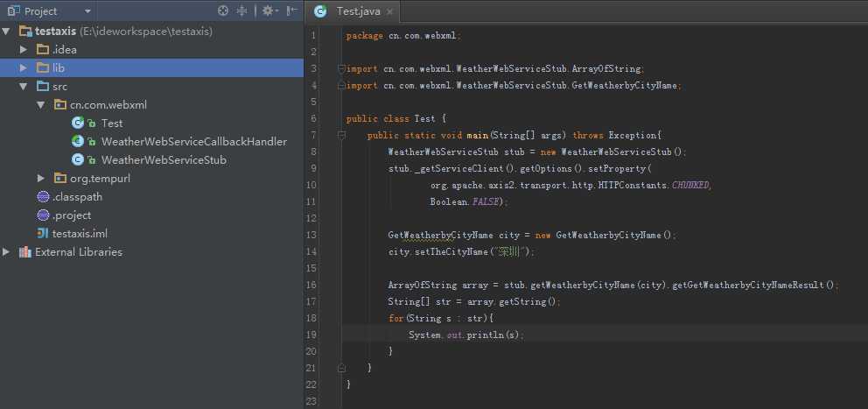868x409 pixels.
Task: Click the testaxis.iml file icon
Action: click(x=43, y=234)
